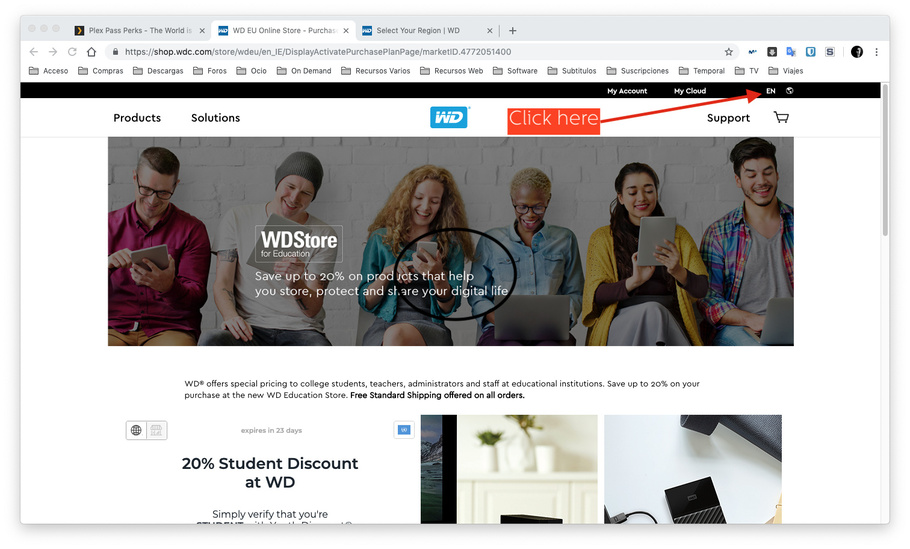Open the S extension icon
This screenshot has height=549, width=910.
click(830, 52)
